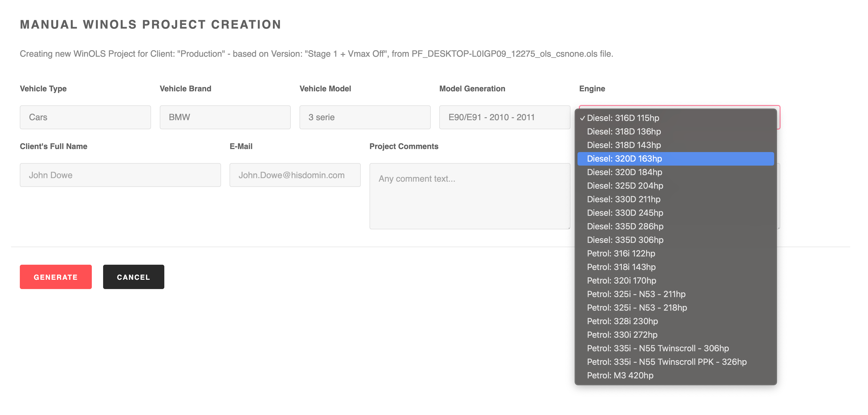Open the Vehicle Brand dropdown showing BMW

(x=225, y=117)
